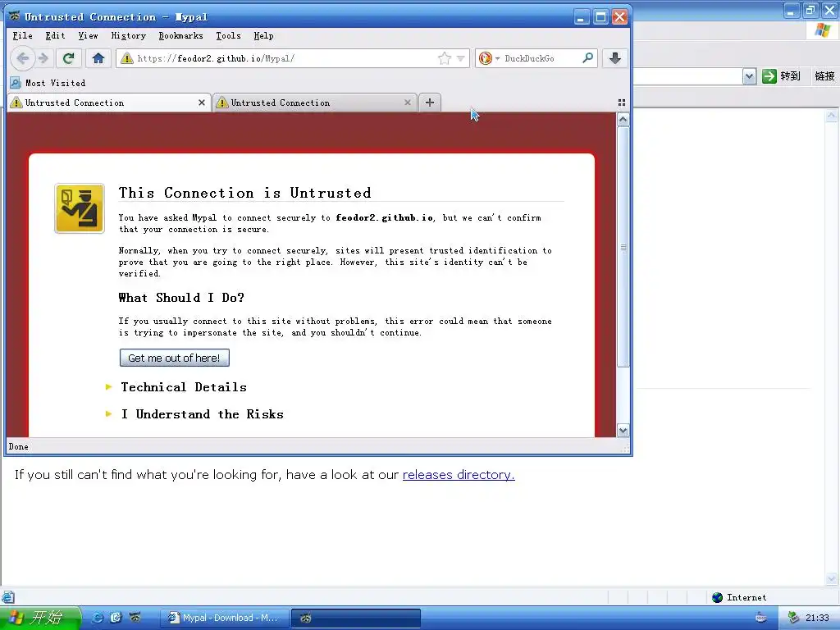
Task: Close the second Untrusted Connection tab
Action: (x=407, y=103)
